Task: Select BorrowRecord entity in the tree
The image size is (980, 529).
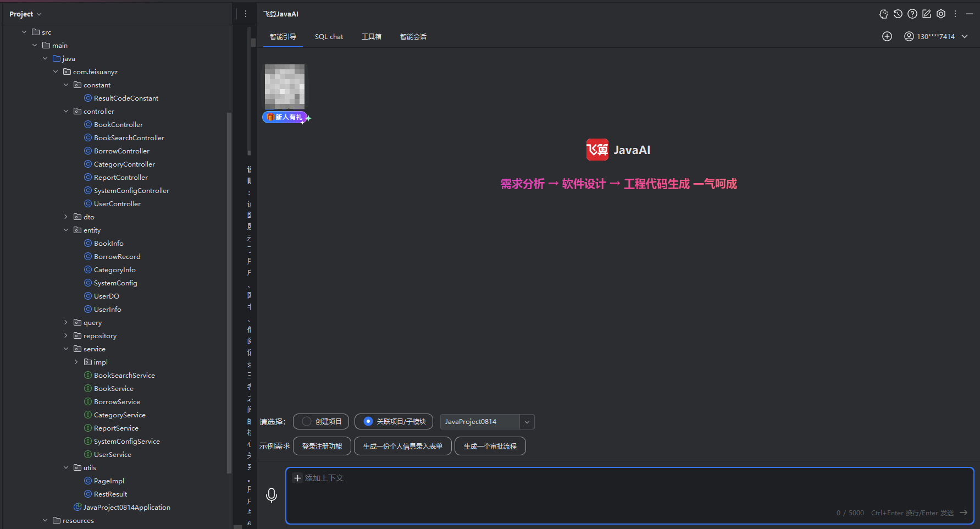Action: 117,256
